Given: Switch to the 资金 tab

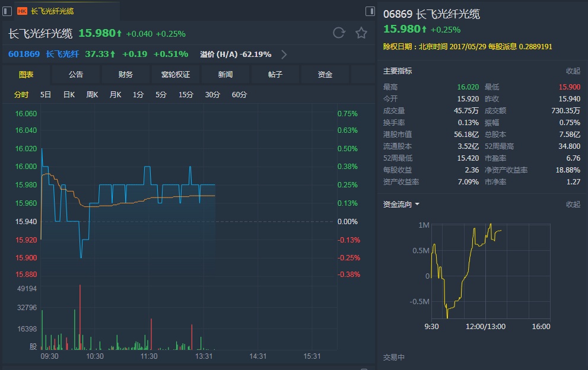Looking at the screenshot, I should coord(325,75).
